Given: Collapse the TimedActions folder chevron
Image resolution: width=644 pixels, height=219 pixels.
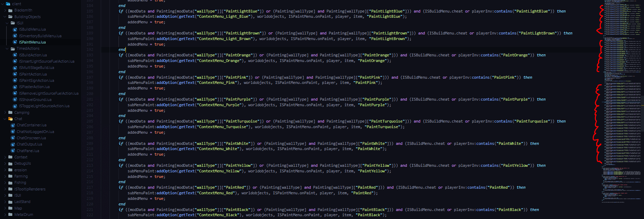Looking at the screenshot, I should [7, 49].
